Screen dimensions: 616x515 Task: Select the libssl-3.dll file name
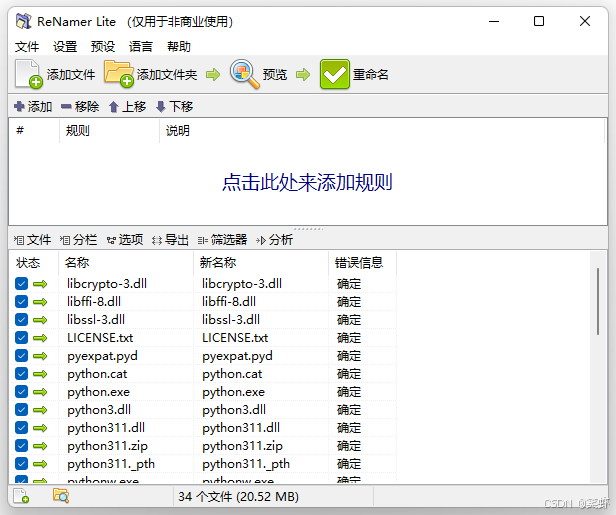[96, 320]
